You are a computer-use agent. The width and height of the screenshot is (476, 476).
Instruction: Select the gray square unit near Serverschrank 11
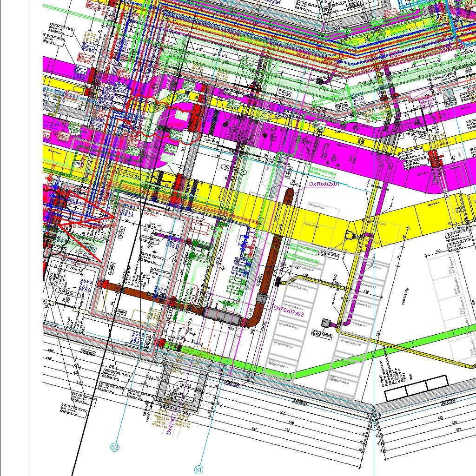(x=325, y=322)
